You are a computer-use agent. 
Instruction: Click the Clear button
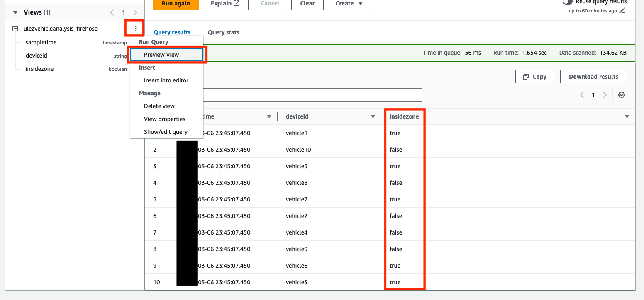(x=307, y=4)
